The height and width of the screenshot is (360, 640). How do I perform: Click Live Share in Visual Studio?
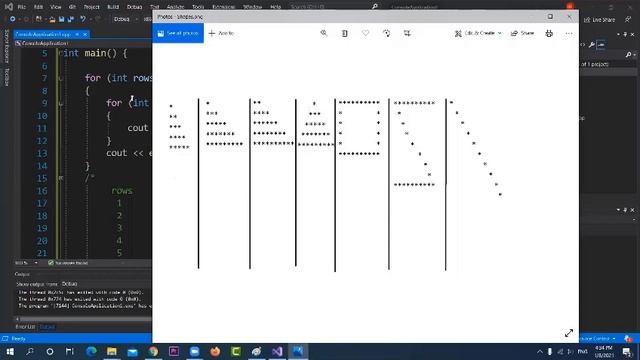[599, 20]
